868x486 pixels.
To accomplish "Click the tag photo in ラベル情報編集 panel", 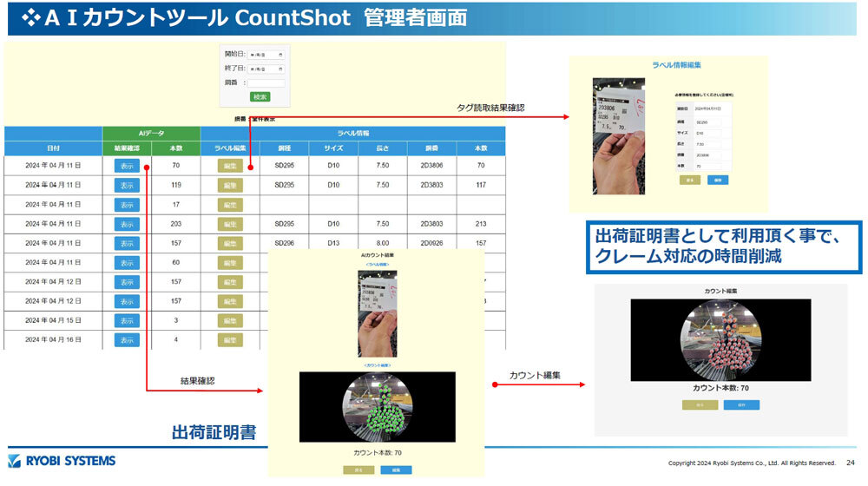I will (619, 136).
